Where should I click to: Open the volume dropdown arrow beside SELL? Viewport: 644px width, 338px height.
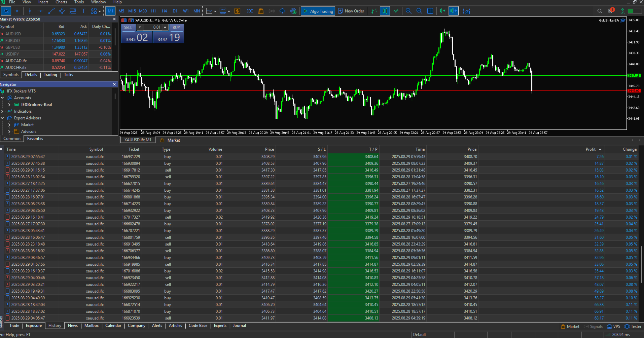click(140, 27)
